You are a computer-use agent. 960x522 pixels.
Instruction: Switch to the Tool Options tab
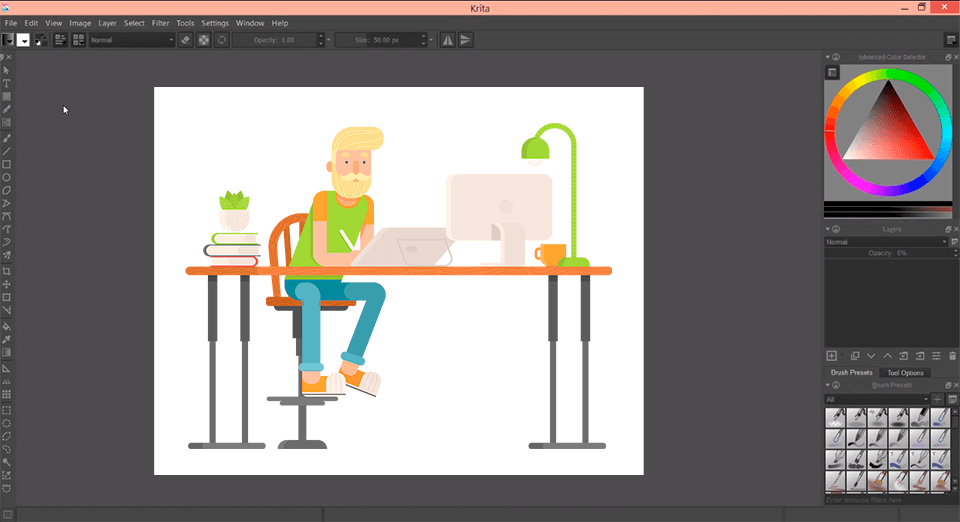coord(905,373)
